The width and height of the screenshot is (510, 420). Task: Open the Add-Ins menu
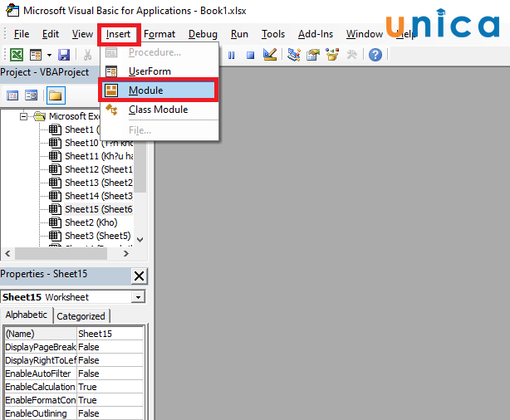click(x=316, y=34)
